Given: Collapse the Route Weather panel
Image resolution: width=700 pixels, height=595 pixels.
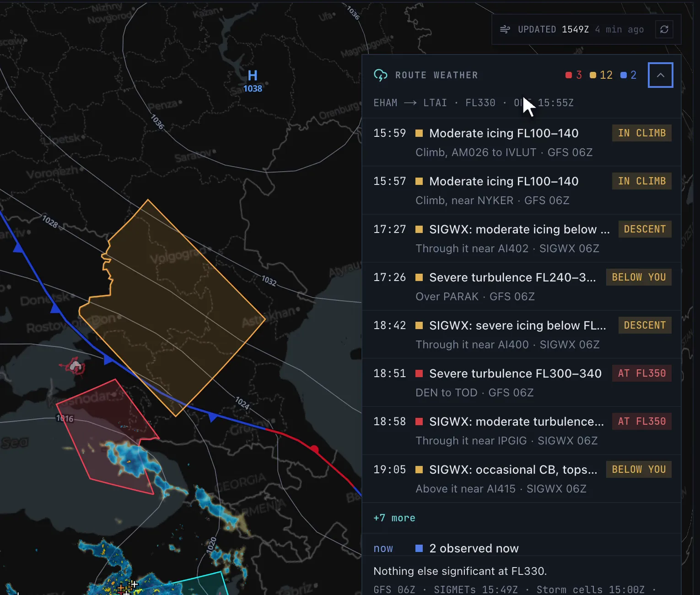Looking at the screenshot, I should coord(661,75).
